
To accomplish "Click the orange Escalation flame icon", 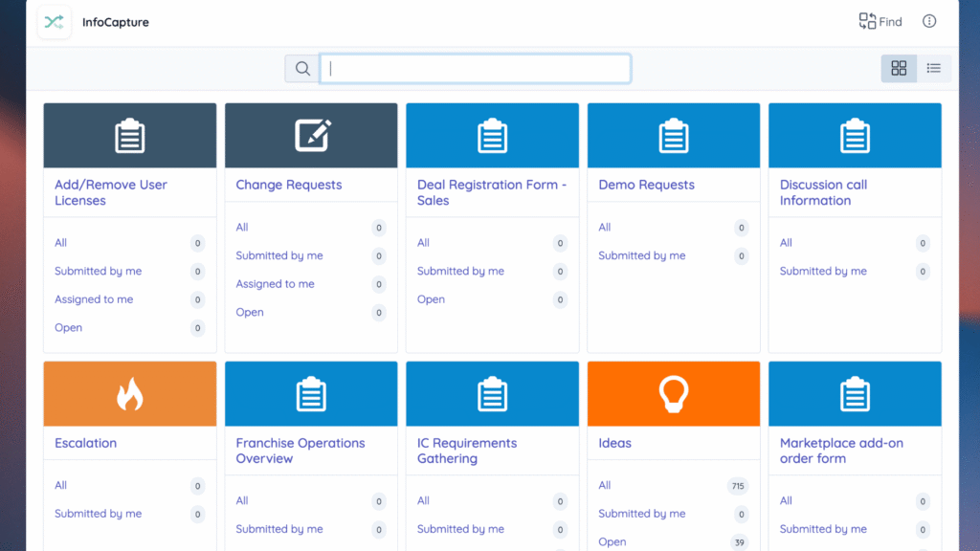I will point(129,393).
